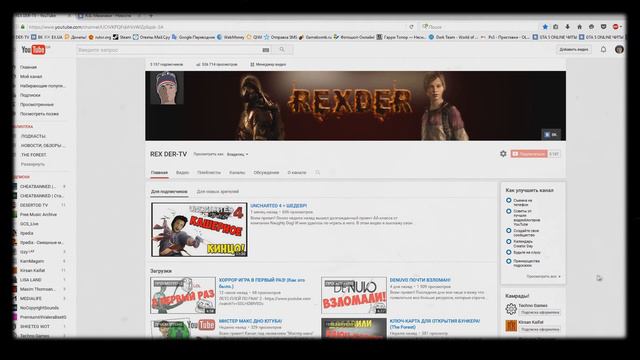This screenshot has height=360, width=640.
Task: Open the КЛЮЧ-КАРТА ДЛЯ ОТКРЫТИЯ БУНКЕРА video title
Action: coord(435,324)
